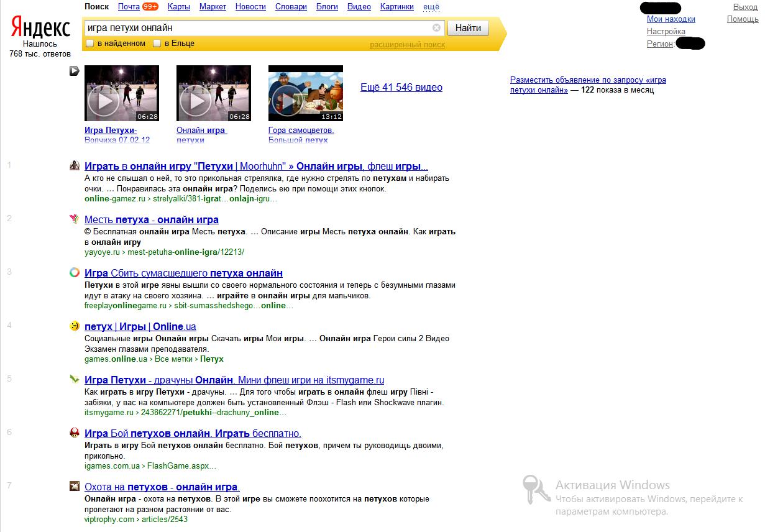Open the Видео tab
The width and height of the screenshot is (765, 532).
pos(359,7)
